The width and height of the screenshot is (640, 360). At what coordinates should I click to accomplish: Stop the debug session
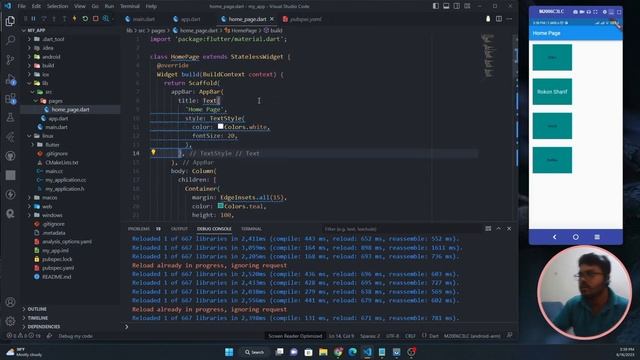click(x=96, y=19)
